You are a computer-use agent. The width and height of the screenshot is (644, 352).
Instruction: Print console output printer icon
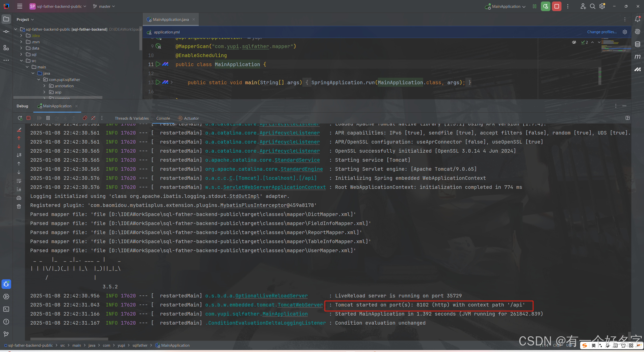[x=19, y=198]
